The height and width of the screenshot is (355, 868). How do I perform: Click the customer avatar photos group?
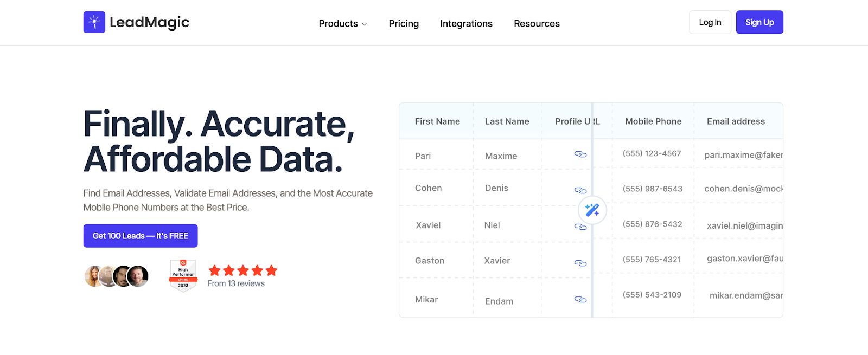tap(116, 276)
